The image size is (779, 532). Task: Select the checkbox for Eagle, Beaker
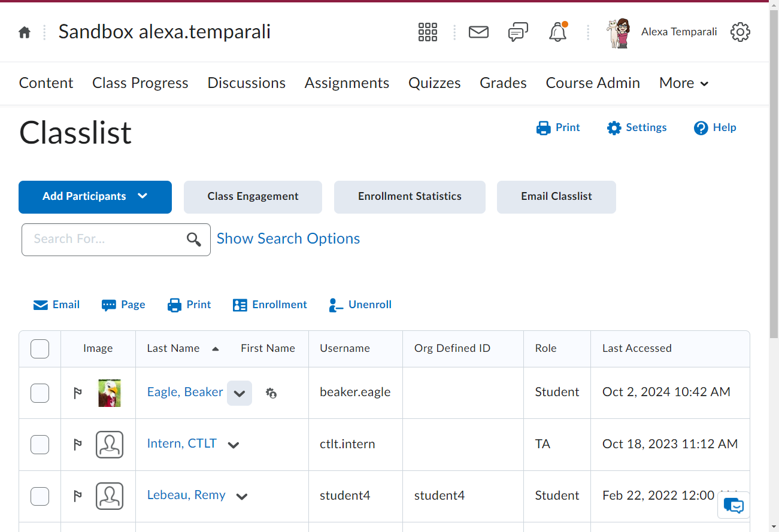point(40,393)
